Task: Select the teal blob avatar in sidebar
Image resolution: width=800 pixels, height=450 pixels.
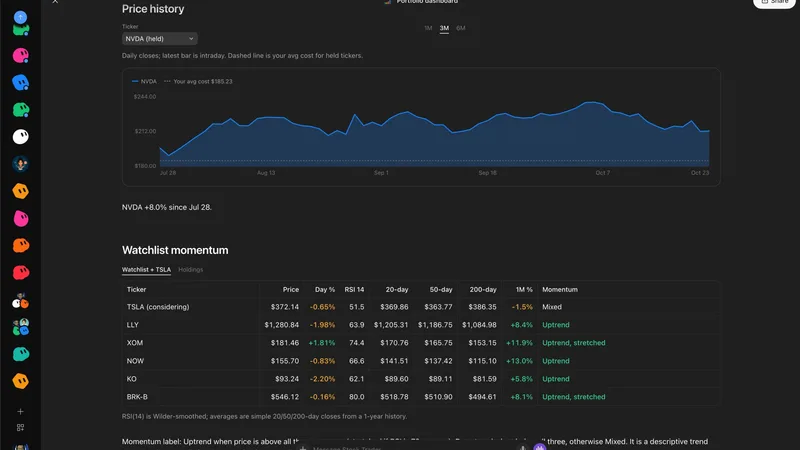Action: (x=20, y=354)
